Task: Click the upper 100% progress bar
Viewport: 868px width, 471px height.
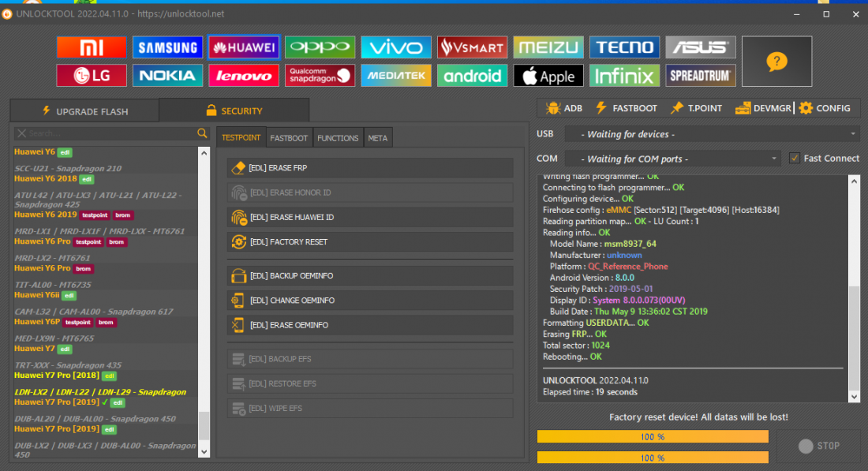Action: point(653,437)
